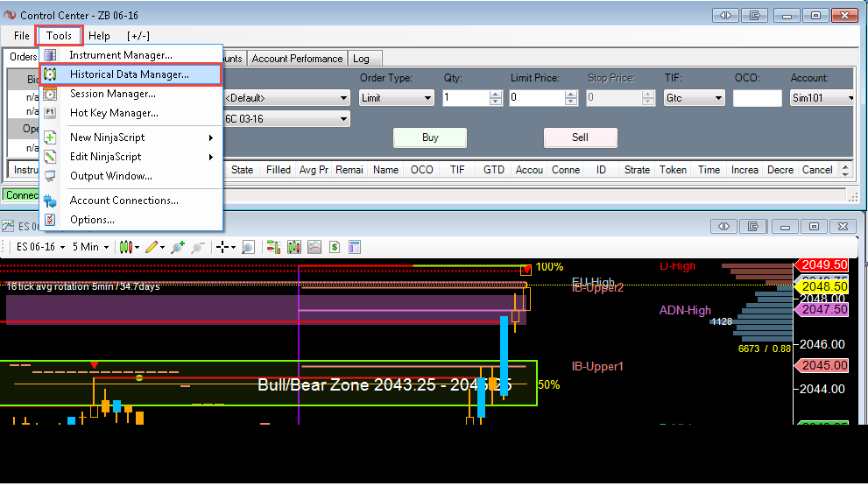Image resolution: width=868 pixels, height=486 pixels.
Task: Open chart style candlestick dropdown
Action: (130, 247)
